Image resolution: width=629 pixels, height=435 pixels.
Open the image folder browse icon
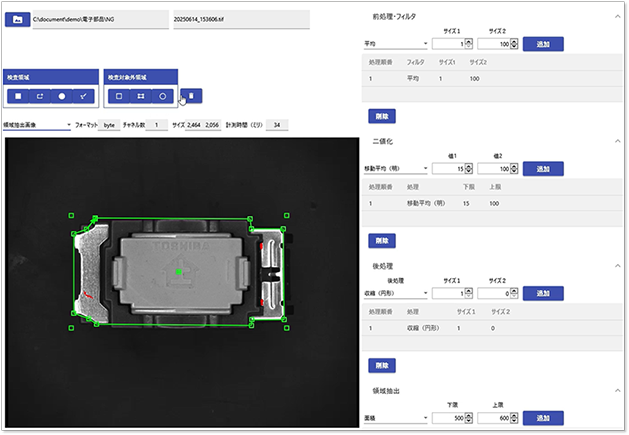click(x=17, y=20)
